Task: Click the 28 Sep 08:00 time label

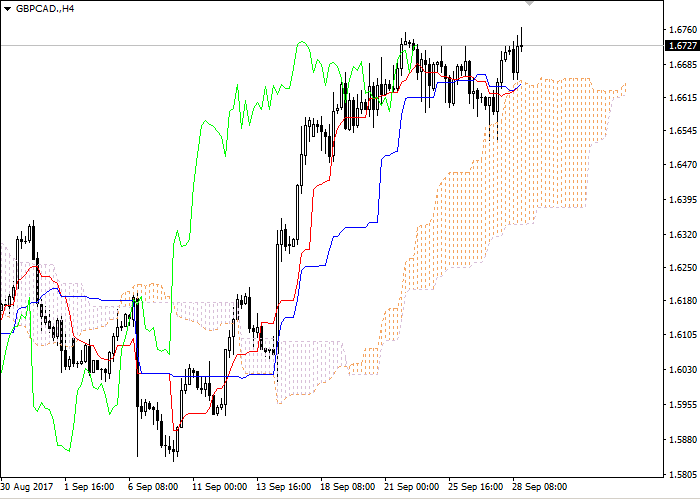Action: tap(539, 487)
